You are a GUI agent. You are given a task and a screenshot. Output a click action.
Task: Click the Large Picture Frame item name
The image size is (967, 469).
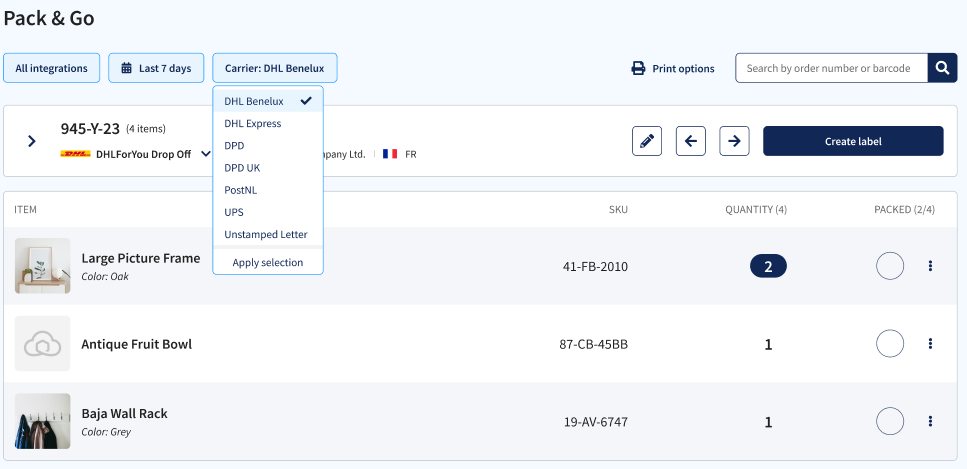[141, 258]
